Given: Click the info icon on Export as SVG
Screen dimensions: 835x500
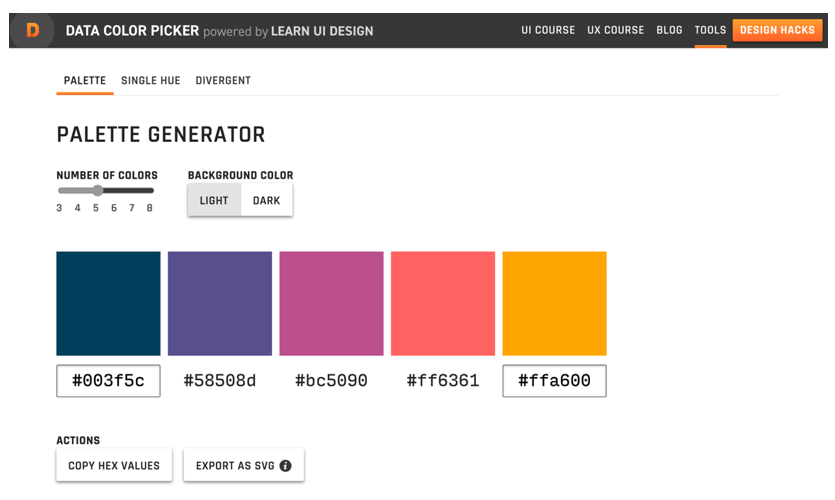Looking at the screenshot, I should (x=285, y=466).
